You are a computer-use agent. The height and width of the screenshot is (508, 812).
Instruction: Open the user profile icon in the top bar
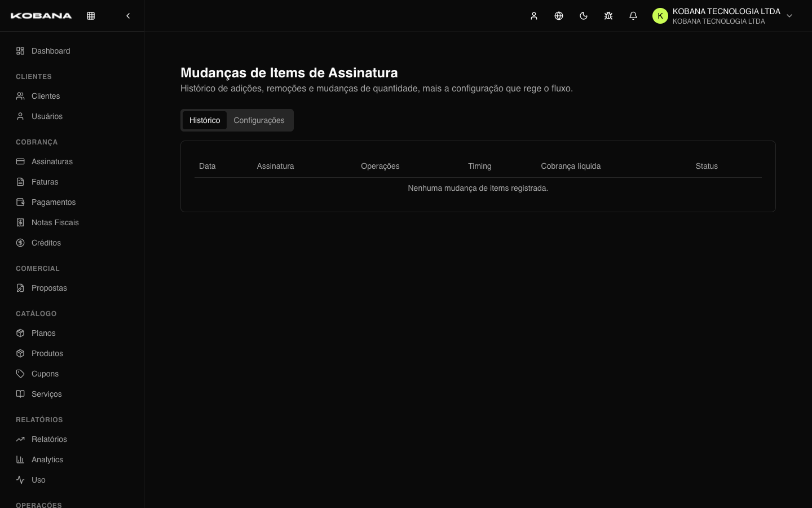534,16
